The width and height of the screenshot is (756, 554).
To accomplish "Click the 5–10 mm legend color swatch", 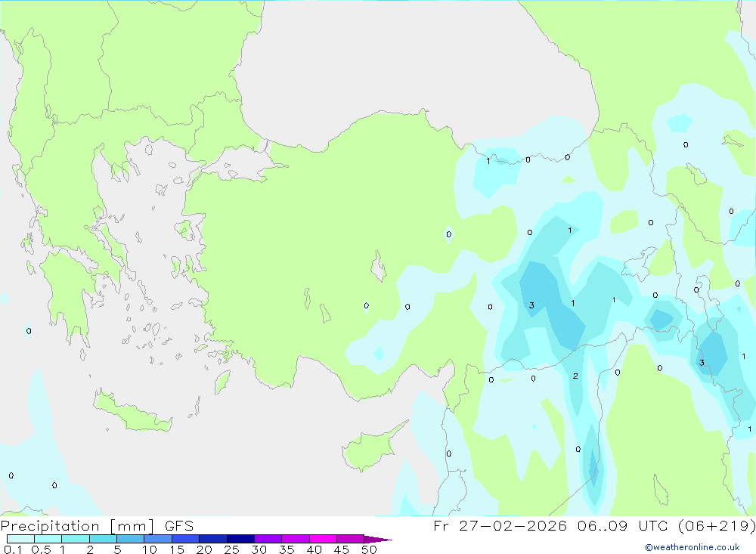I will [131, 539].
